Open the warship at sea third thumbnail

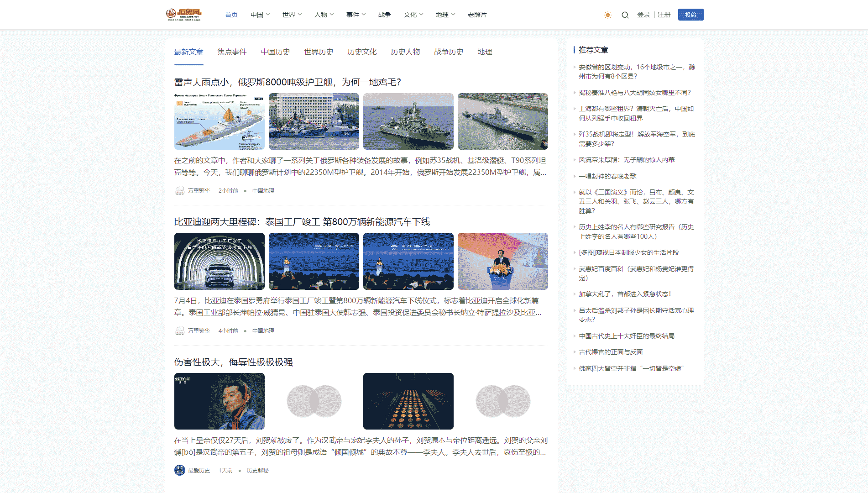coord(408,121)
